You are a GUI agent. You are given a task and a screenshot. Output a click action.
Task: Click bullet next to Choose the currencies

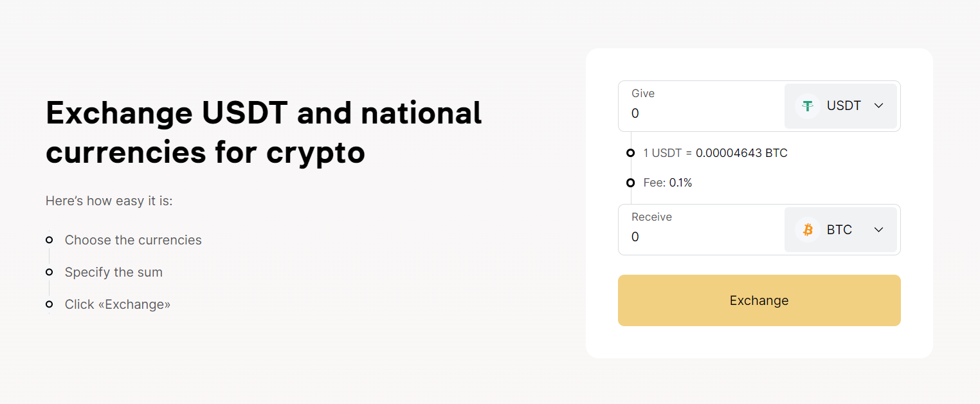coord(49,240)
